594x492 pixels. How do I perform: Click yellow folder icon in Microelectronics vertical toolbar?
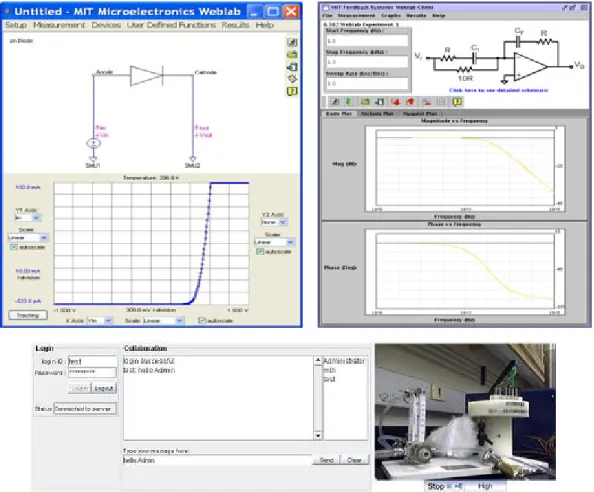(292, 55)
